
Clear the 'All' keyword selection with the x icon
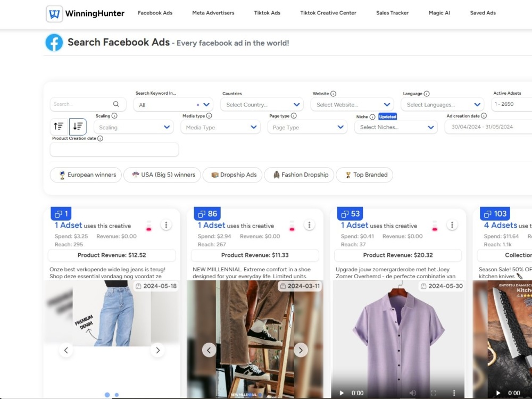click(198, 105)
